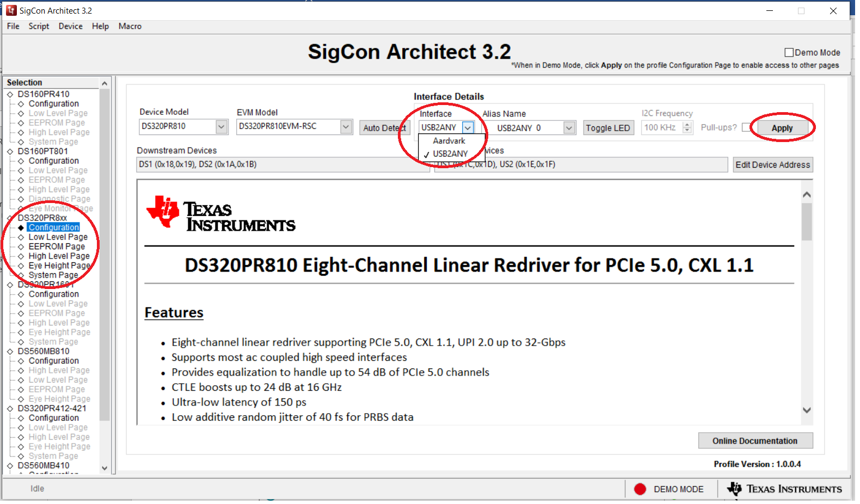Enable the Demo Mode checkbox
The height and width of the screenshot is (504, 860).
tap(789, 52)
